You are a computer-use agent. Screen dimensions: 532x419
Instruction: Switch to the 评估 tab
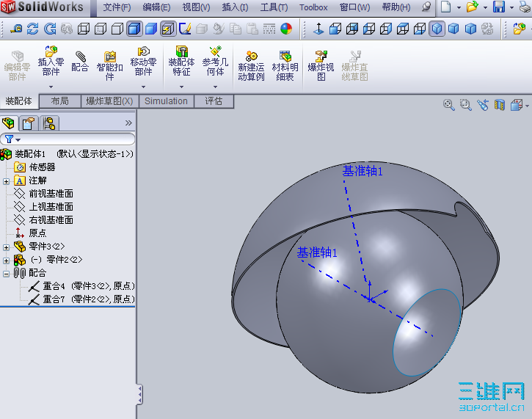tap(214, 101)
